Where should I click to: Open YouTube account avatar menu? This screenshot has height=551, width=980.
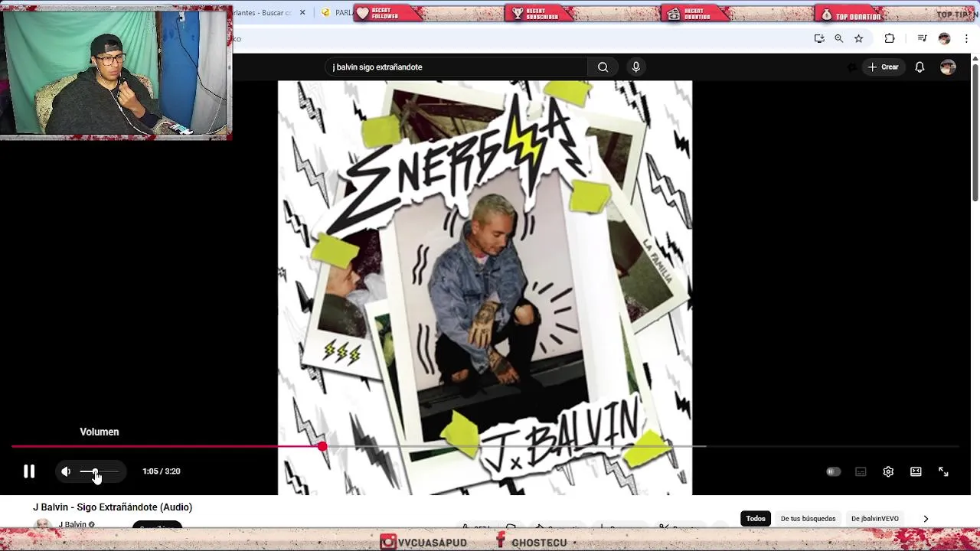948,67
